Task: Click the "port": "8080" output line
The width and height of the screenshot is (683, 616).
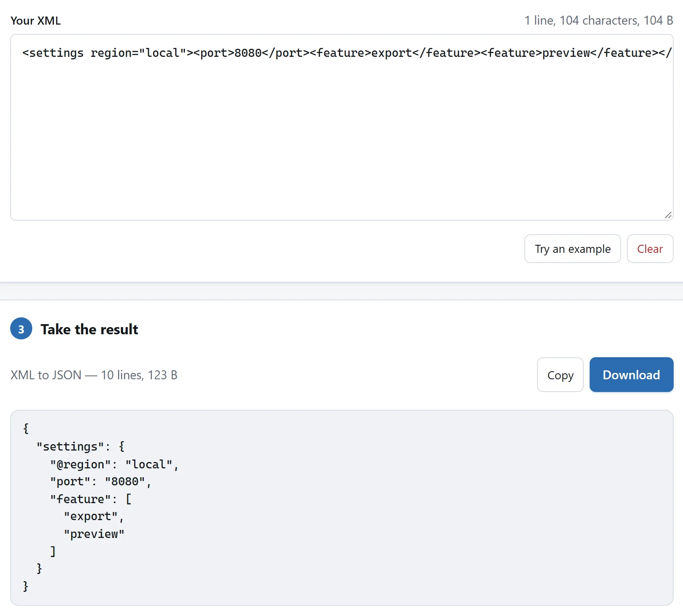Action: [x=101, y=482]
